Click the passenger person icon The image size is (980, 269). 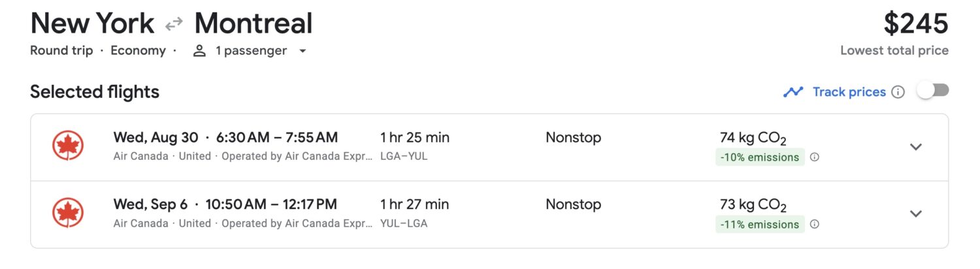point(200,51)
